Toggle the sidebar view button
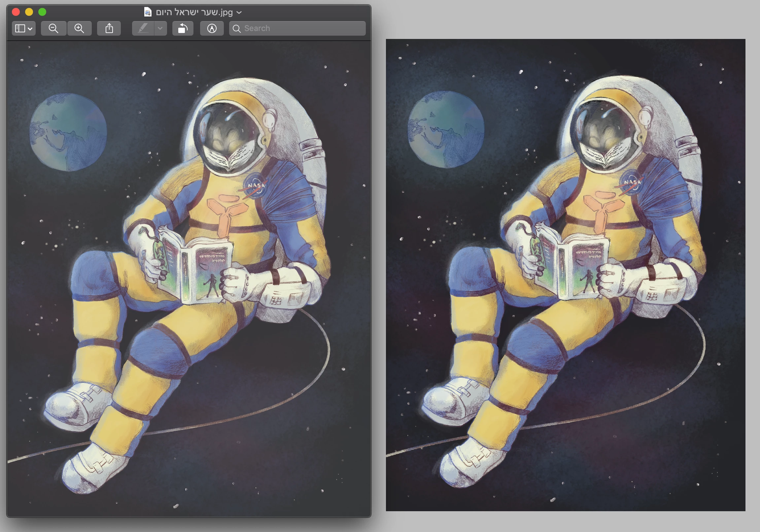This screenshot has width=760, height=532. pos(20,28)
